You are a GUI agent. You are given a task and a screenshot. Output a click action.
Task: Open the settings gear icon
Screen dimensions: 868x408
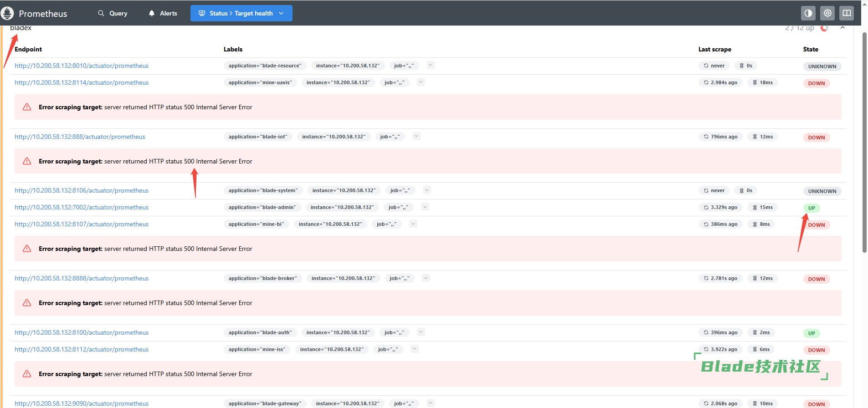[x=827, y=13]
